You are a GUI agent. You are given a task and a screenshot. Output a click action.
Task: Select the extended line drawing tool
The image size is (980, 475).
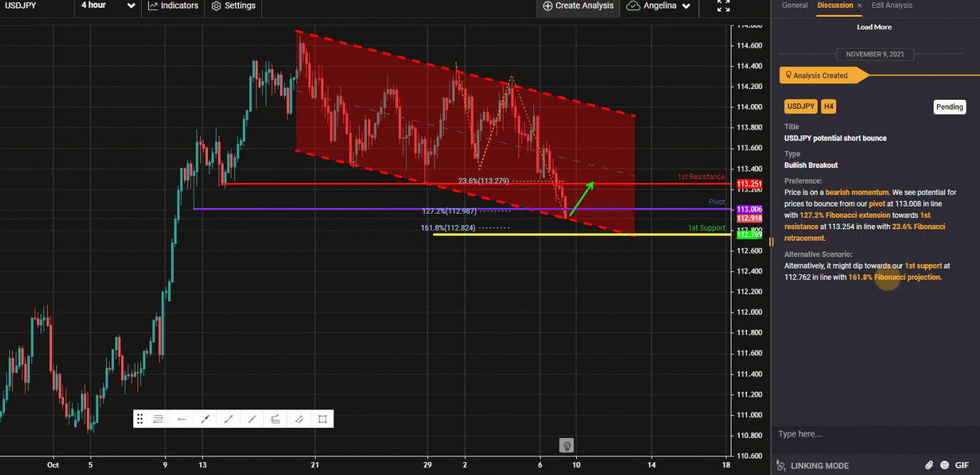[x=252, y=419]
